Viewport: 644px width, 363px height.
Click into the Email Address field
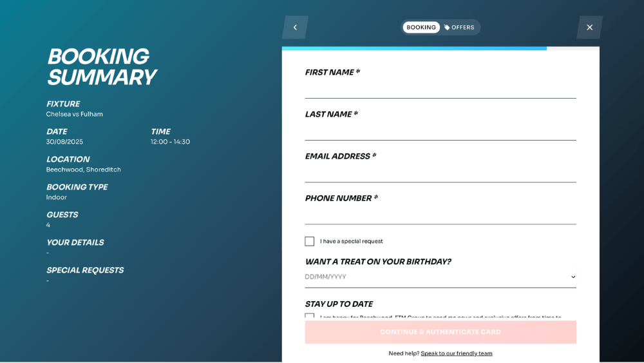(x=440, y=173)
